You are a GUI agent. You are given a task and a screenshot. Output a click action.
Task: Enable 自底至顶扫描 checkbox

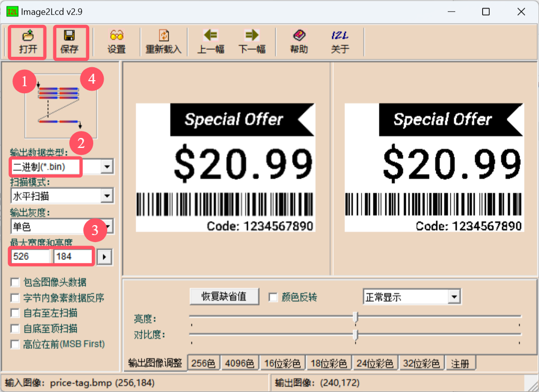15,329
